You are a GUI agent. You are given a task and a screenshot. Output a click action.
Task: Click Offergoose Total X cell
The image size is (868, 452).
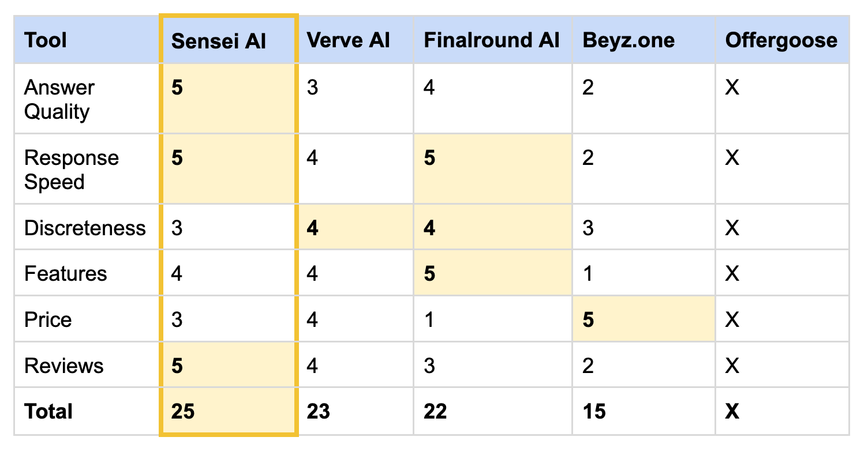(x=732, y=412)
